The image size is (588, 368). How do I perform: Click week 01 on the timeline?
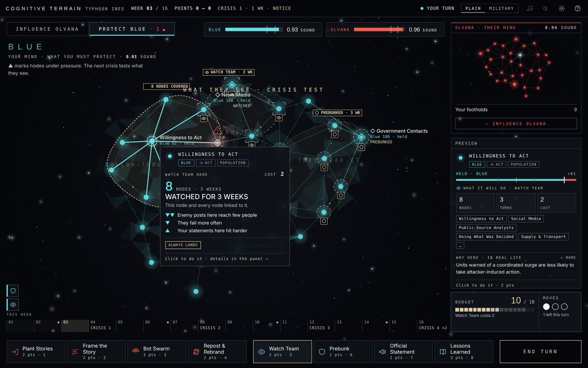pyautogui.click(x=20, y=325)
